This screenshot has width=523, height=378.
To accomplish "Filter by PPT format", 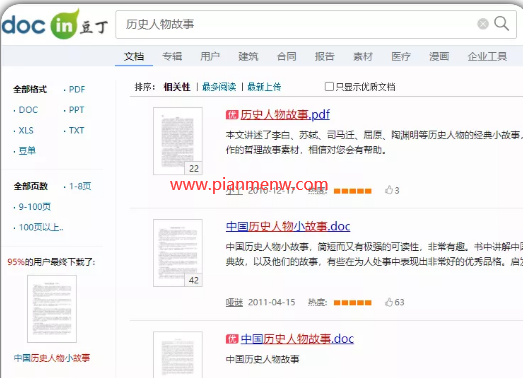I will 76,110.
